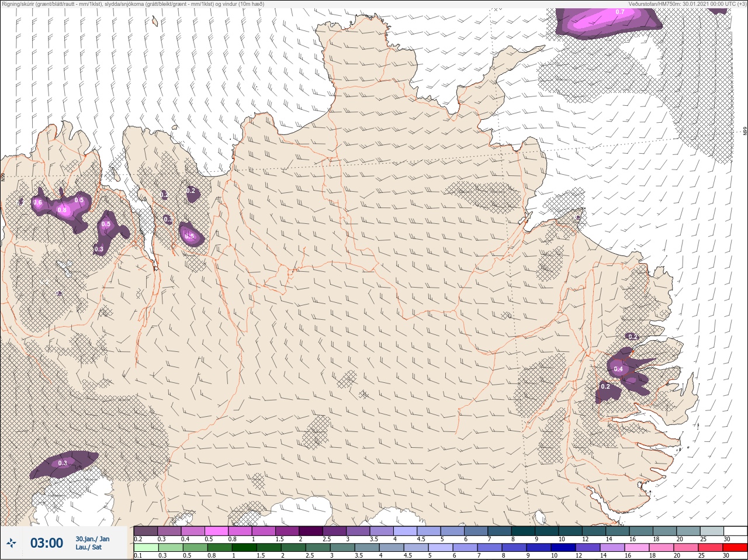Click the '30.jan./ Jan' date text
Viewport: 748px width, 560px height.
[x=92, y=539]
